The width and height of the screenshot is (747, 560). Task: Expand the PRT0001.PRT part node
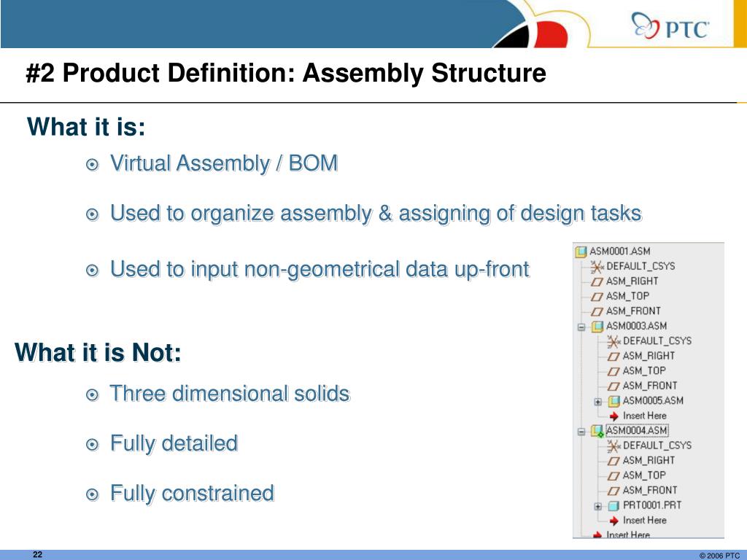pyautogui.click(x=598, y=507)
